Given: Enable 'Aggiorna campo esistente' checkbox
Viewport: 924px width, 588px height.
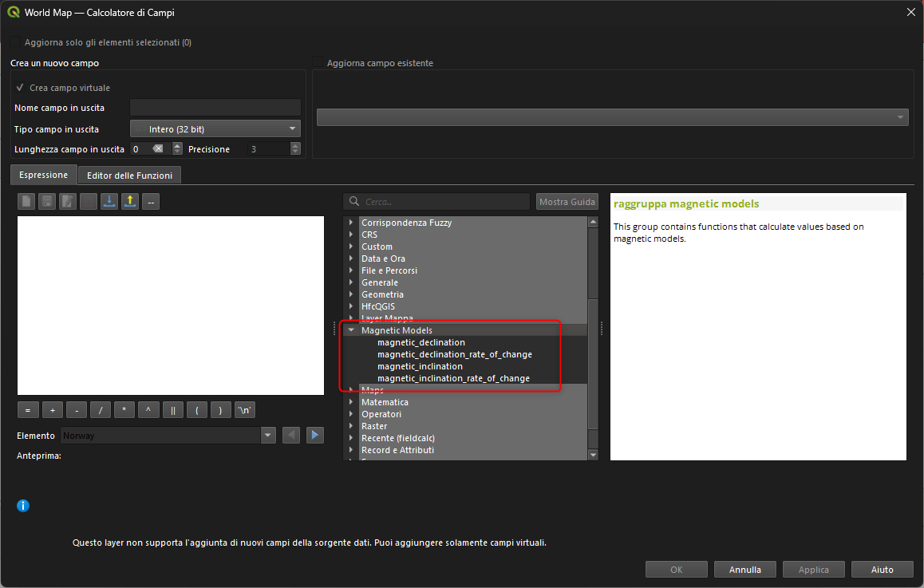Looking at the screenshot, I should pyautogui.click(x=318, y=63).
